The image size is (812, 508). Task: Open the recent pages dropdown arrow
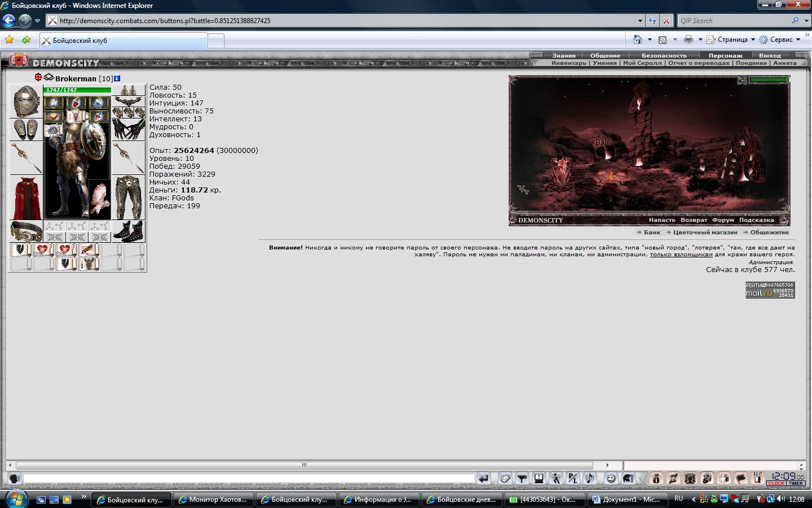(38, 21)
